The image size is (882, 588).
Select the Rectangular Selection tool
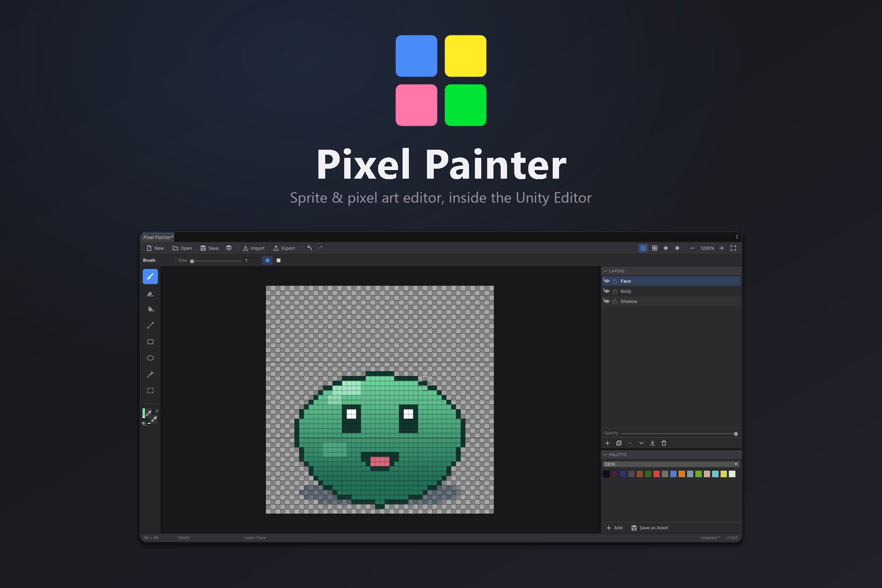click(150, 391)
